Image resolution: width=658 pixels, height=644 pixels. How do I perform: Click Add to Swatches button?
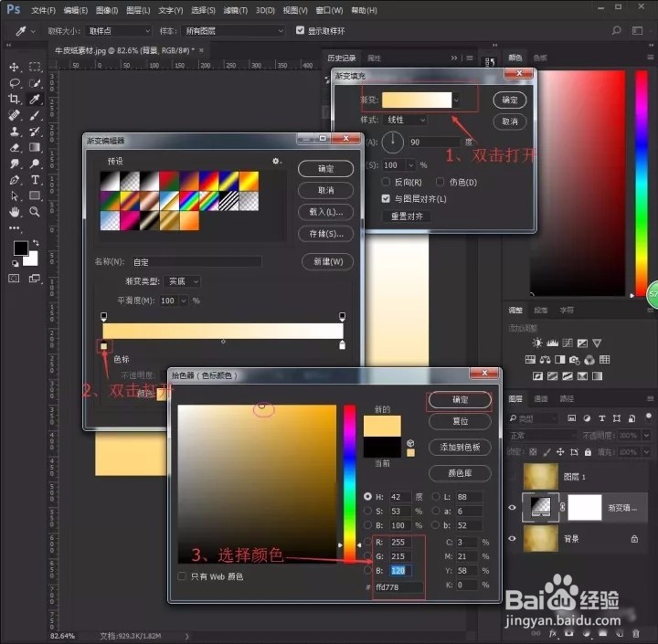coord(460,448)
